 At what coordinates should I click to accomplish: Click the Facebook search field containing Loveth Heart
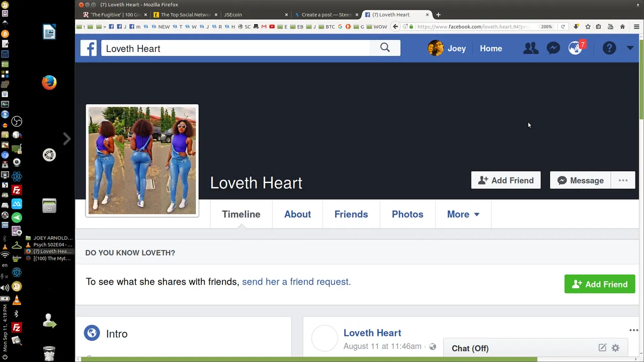235,48
